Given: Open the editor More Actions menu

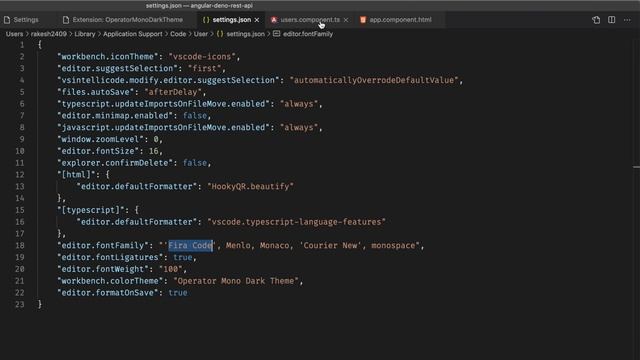Looking at the screenshot, I should click(x=627, y=20).
